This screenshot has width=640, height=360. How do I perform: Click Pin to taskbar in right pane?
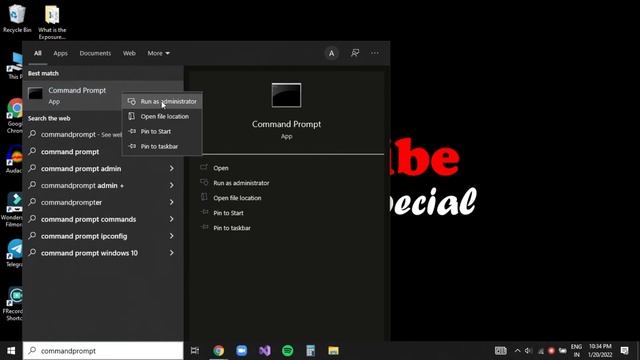pos(232,228)
